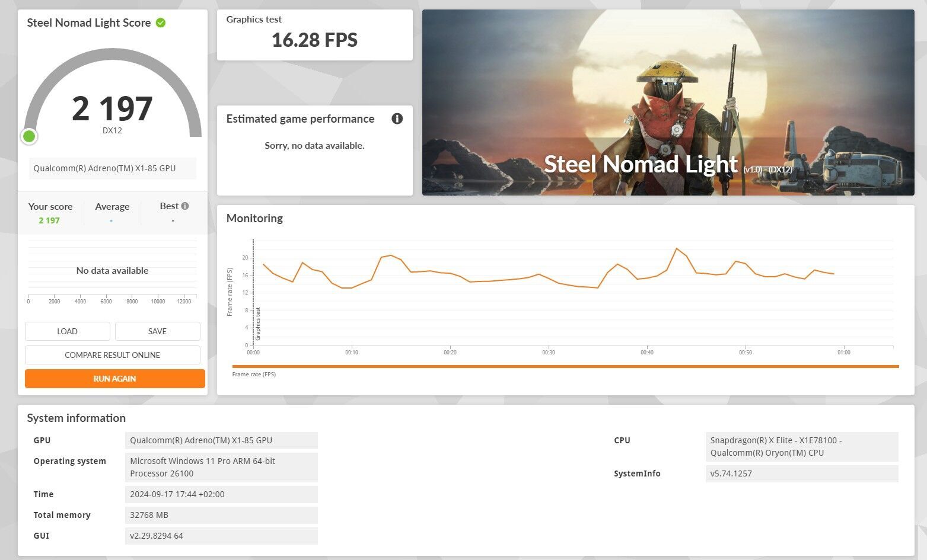Click the GPU name field below the gauge
Image resolution: width=927 pixels, height=560 pixels.
112,168
